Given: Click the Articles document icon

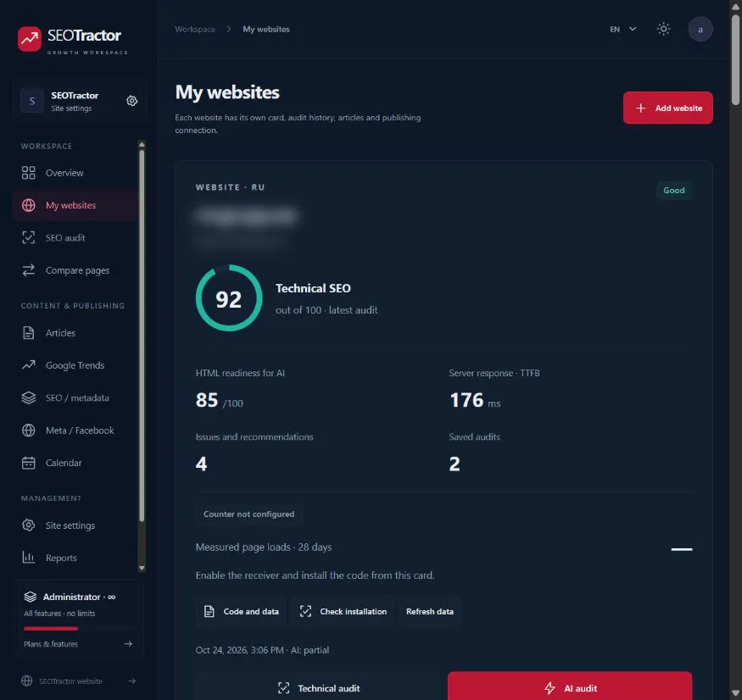Looking at the screenshot, I should pyautogui.click(x=28, y=333).
